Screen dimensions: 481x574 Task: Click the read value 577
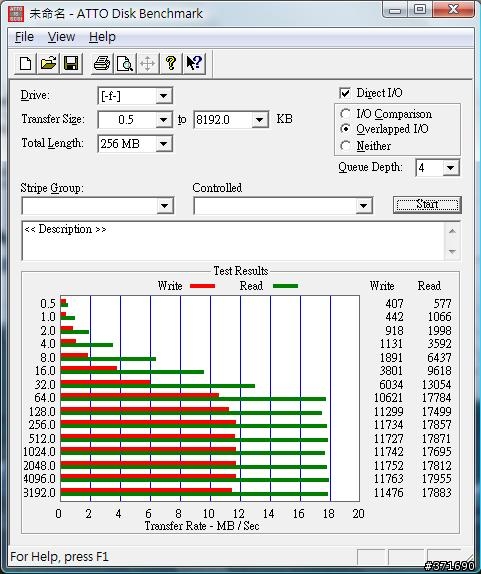[x=442, y=303]
